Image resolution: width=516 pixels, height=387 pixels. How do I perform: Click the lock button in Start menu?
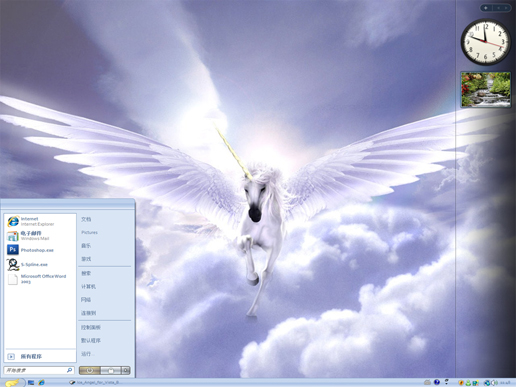point(111,370)
